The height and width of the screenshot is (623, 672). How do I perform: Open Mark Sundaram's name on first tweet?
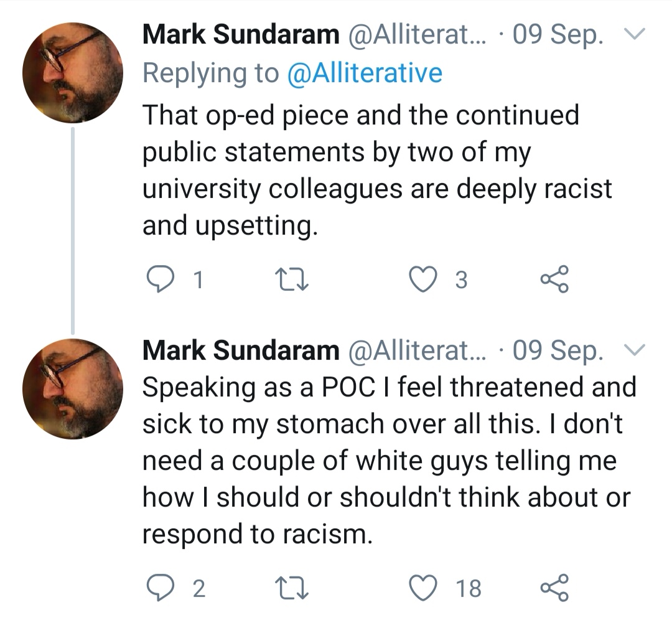pos(240,36)
